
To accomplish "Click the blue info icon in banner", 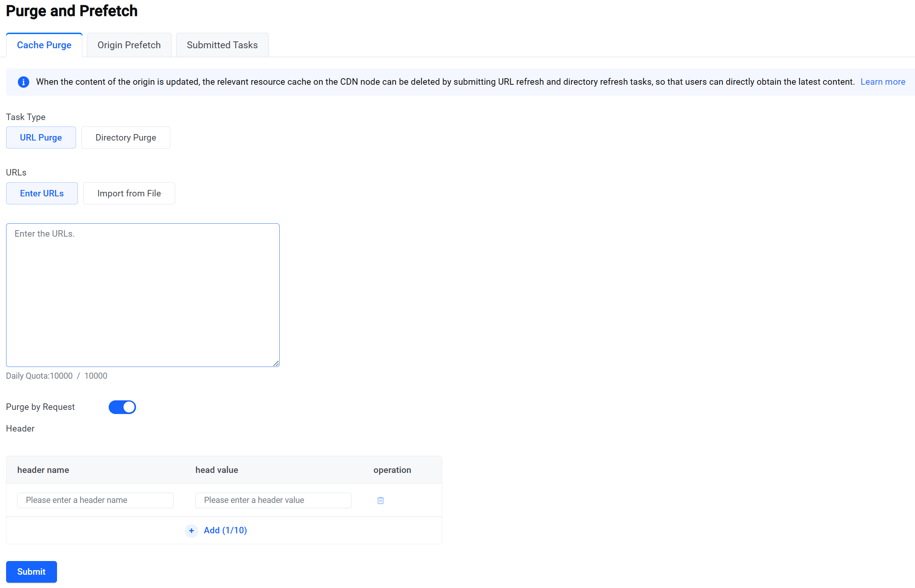I will coord(23,82).
